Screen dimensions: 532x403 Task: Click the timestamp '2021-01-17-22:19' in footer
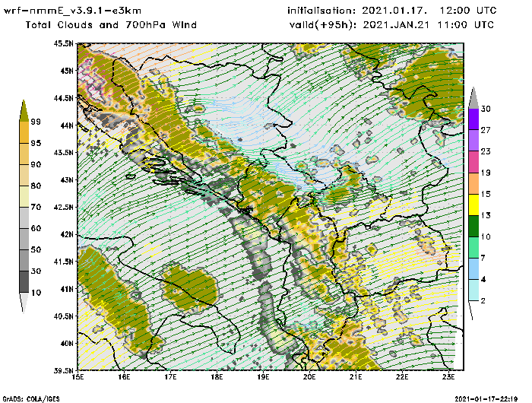(x=486, y=399)
